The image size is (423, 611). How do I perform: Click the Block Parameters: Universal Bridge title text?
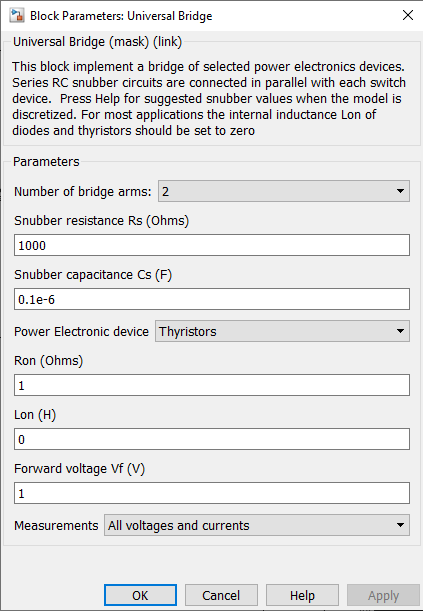tap(121, 16)
